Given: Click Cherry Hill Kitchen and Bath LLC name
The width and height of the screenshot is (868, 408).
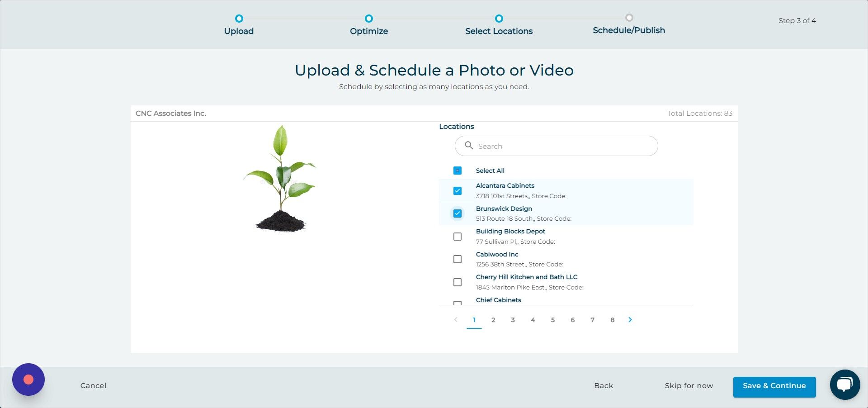Looking at the screenshot, I should (527, 277).
